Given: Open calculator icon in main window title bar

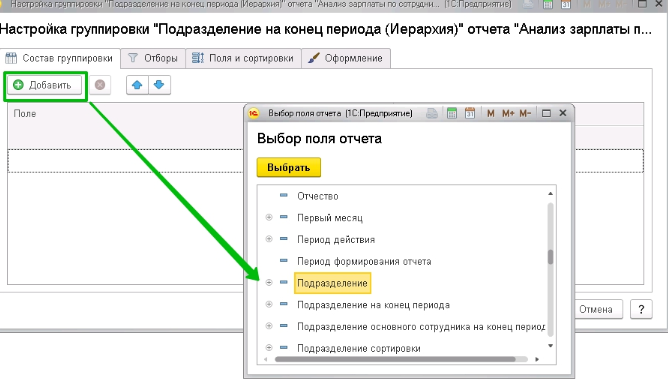Looking at the screenshot, I should click(x=548, y=5).
